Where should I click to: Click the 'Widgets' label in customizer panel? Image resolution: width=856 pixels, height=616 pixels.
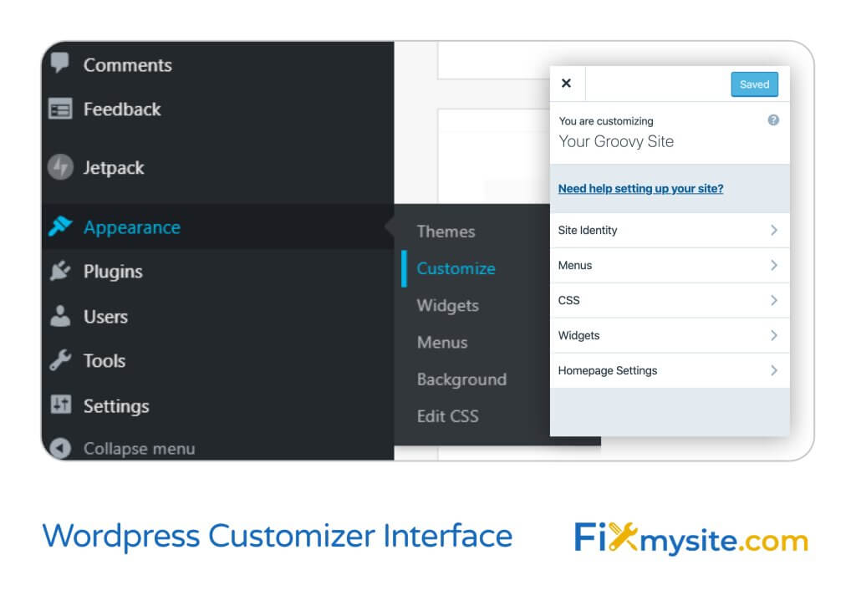pyautogui.click(x=578, y=335)
